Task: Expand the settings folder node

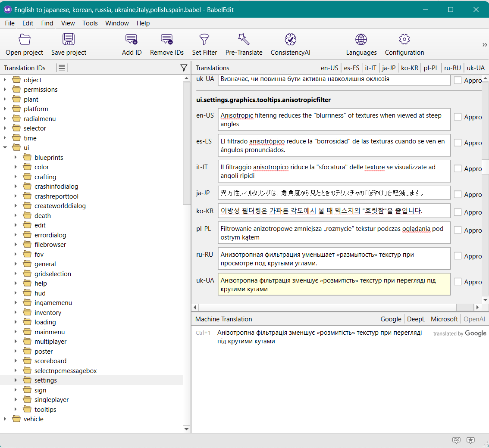Action: (x=16, y=380)
